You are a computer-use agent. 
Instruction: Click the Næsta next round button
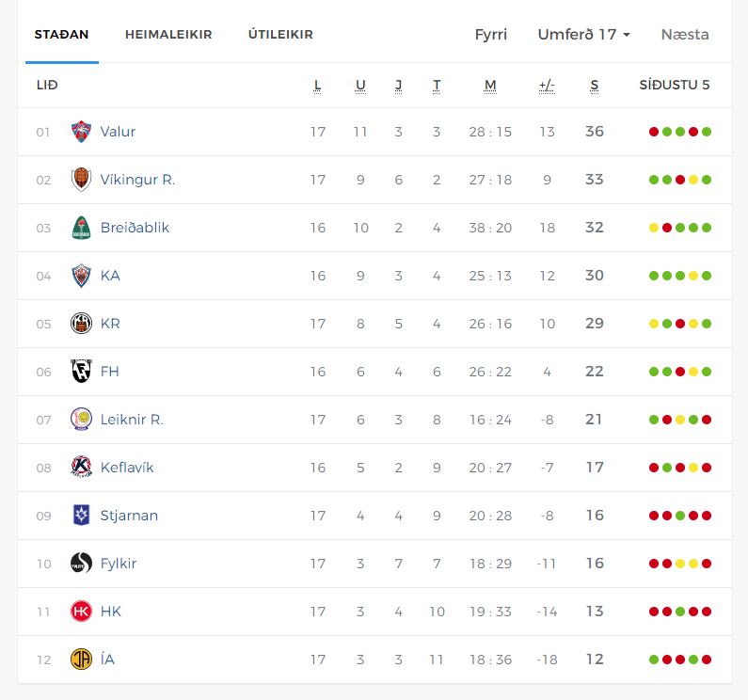click(x=685, y=35)
